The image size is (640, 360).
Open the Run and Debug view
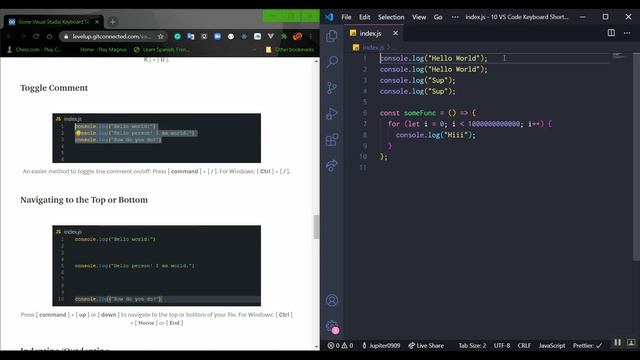332,113
